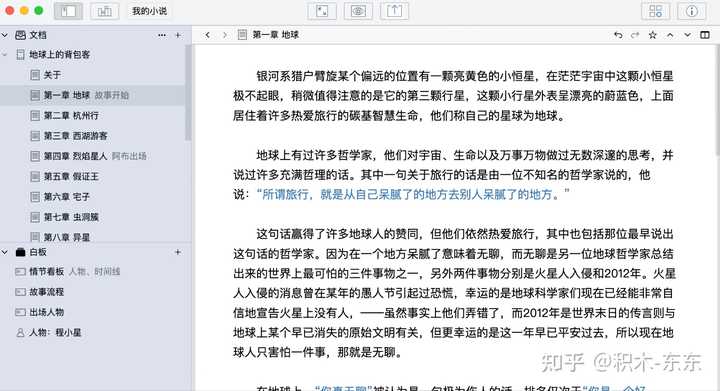This screenshot has width=720, height=391.
Task: Toggle the sidebar panel button
Action: 68,11
